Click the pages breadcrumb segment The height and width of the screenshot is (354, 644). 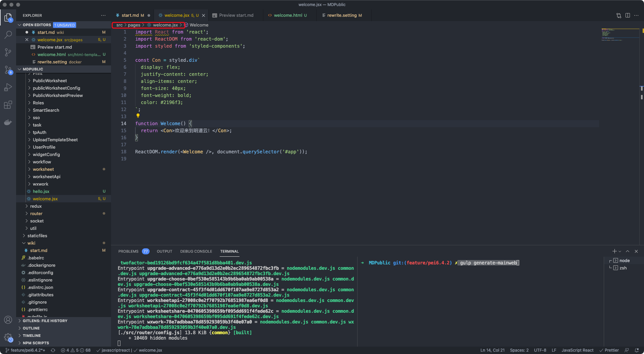(134, 25)
